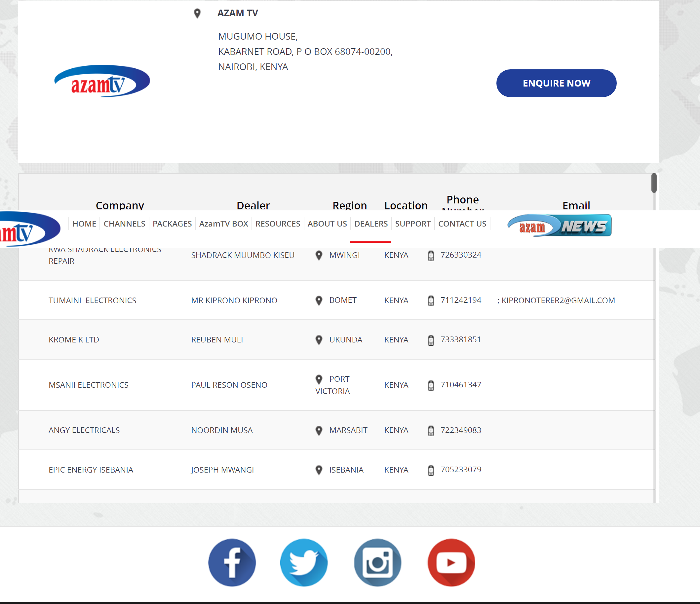Open the YouTube social icon
The width and height of the screenshot is (700, 604).
pyautogui.click(x=451, y=562)
